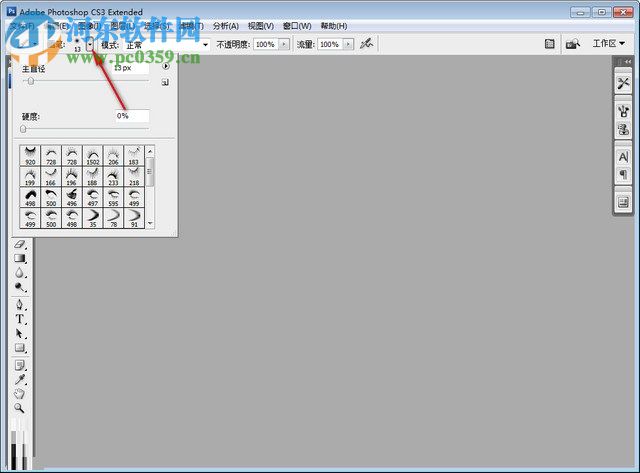Viewport: 640px width, 473px height.
Task: Select the Zoom magnifier tool
Action: click(x=20, y=408)
